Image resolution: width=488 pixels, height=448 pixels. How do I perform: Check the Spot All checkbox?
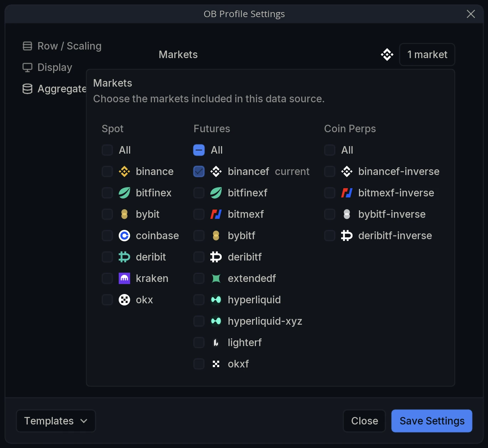(107, 150)
